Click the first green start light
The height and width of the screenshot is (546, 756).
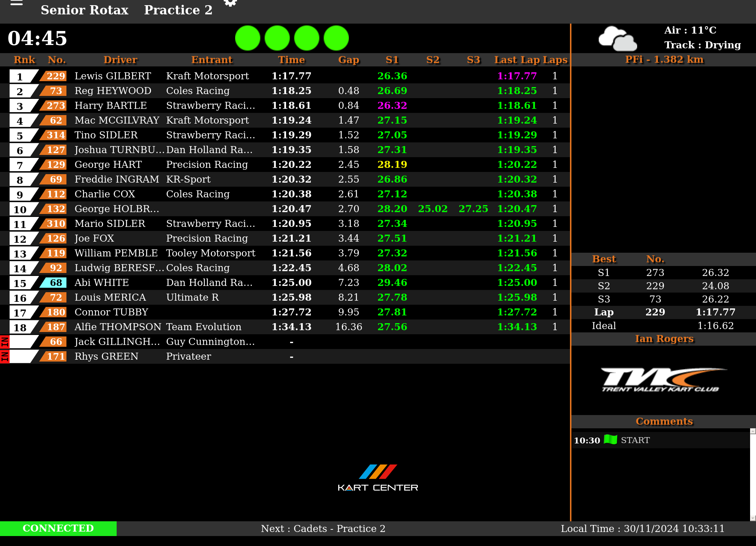point(248,38)
